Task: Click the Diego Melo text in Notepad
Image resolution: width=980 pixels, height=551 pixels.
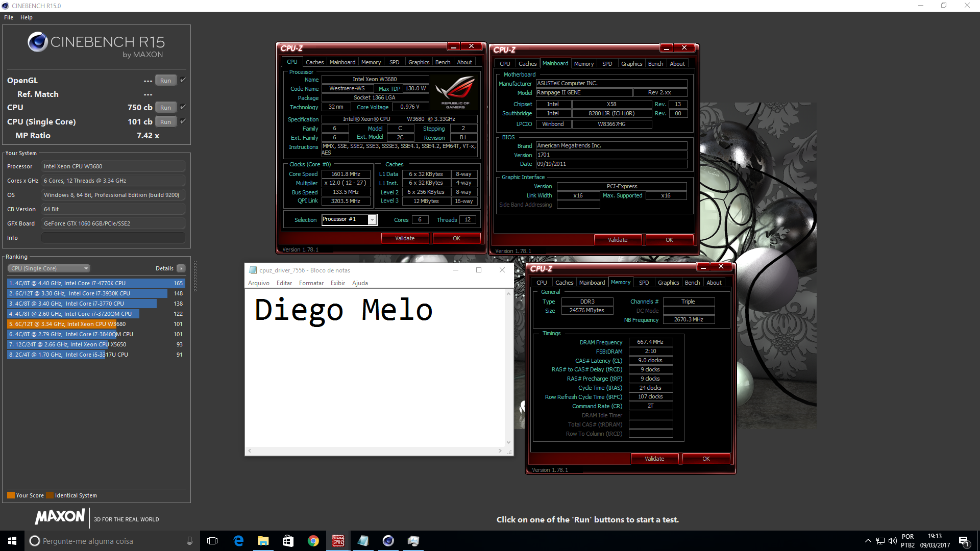Action: [x=344, y=310]
